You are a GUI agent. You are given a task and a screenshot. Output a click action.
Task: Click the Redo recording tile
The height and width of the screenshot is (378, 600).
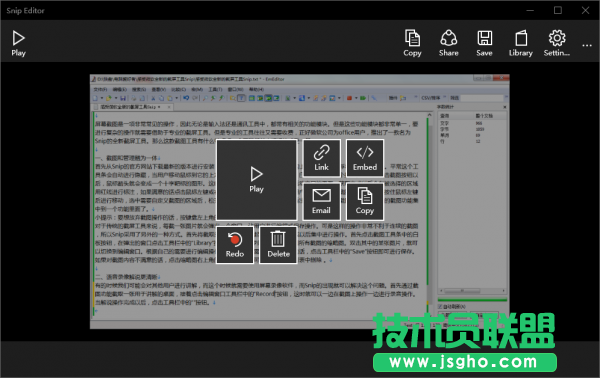[x=235, y=245]
